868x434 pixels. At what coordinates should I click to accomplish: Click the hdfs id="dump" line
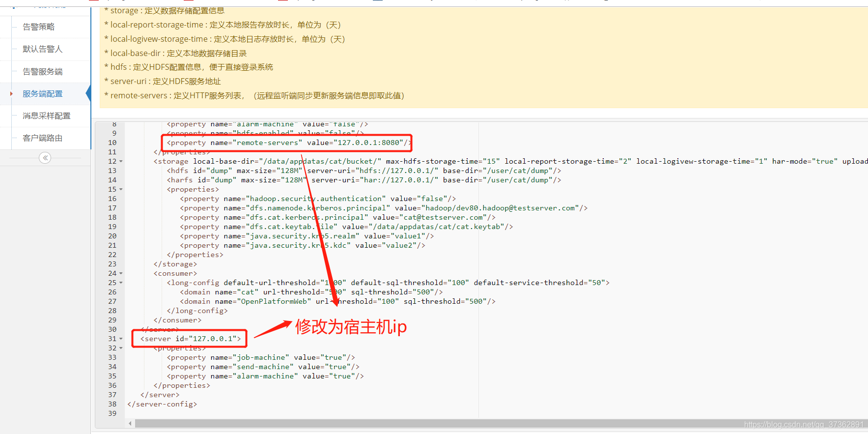pos(364,171)
